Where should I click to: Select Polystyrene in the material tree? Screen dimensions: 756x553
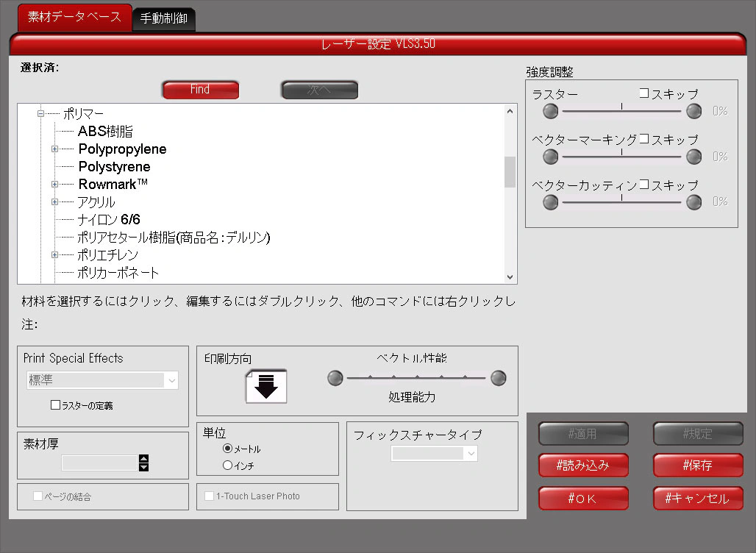(114, 167)
